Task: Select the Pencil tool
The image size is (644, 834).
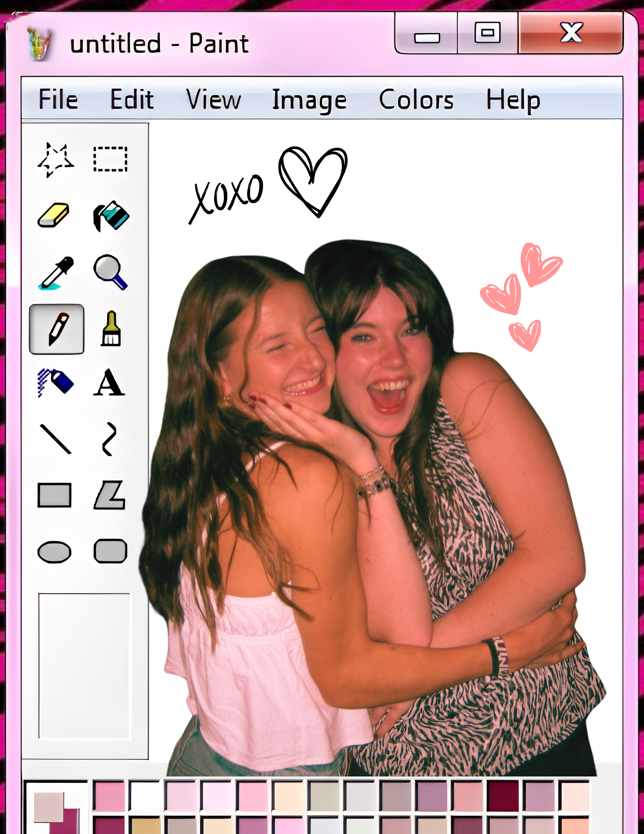Action: [x=57, y=329]
